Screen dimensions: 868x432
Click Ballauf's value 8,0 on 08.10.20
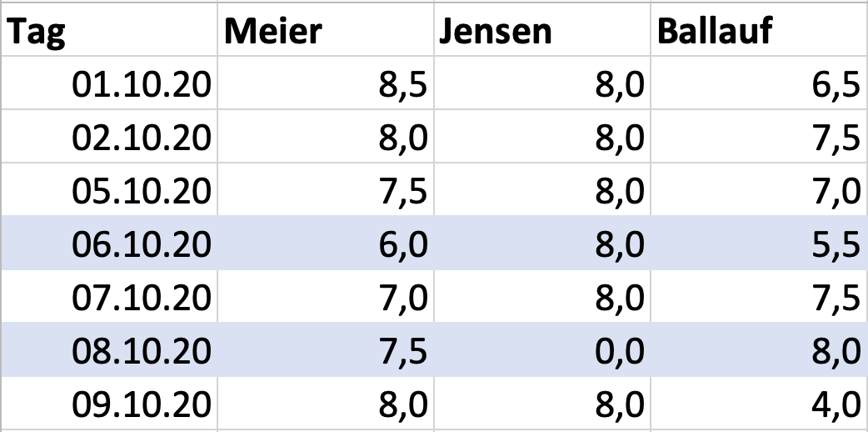pos(759,349)
